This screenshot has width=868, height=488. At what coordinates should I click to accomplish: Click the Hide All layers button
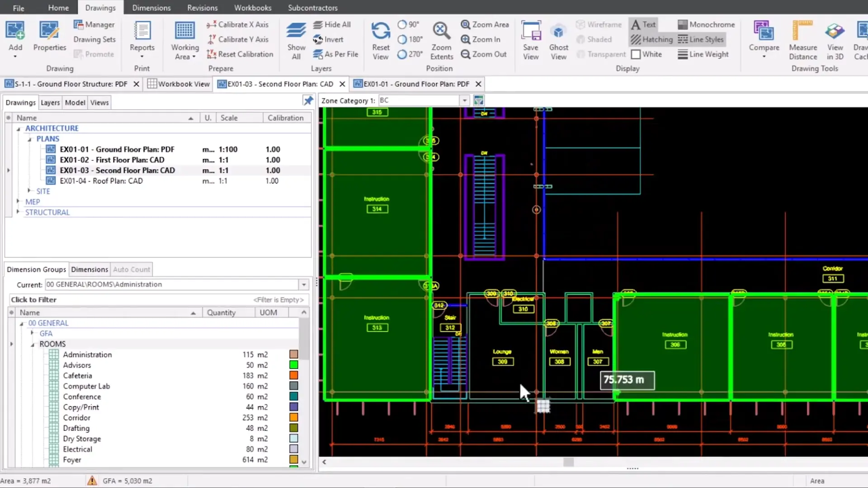tap(332, 24)
